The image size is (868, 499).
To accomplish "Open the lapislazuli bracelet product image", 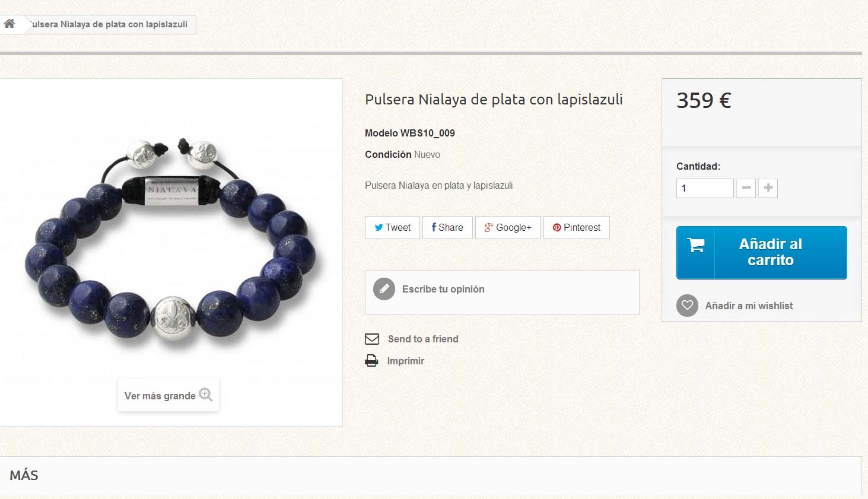I will (x=171, y=237).
